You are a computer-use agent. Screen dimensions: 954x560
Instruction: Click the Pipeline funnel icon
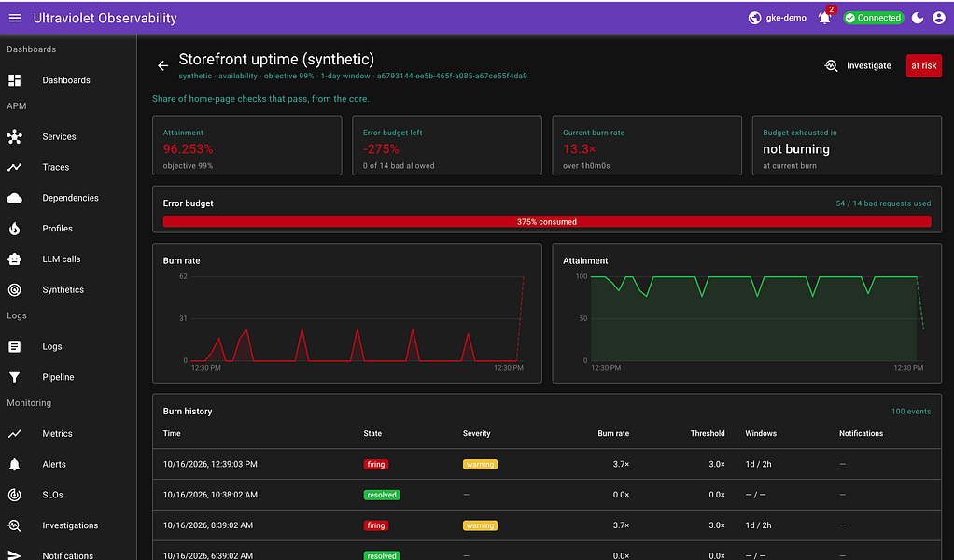pos(15,377)
